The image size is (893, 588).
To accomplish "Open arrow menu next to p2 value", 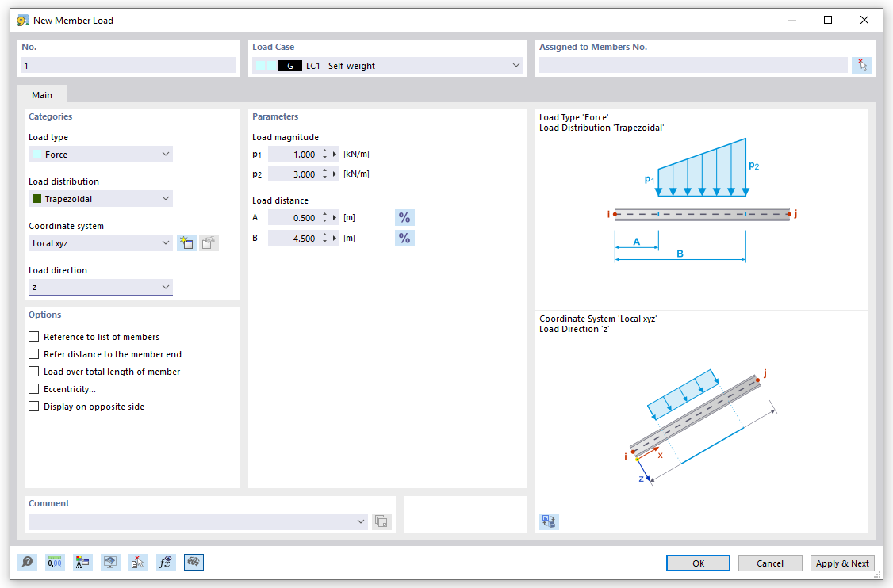I will pyautogui.click(x=335, y=174).
